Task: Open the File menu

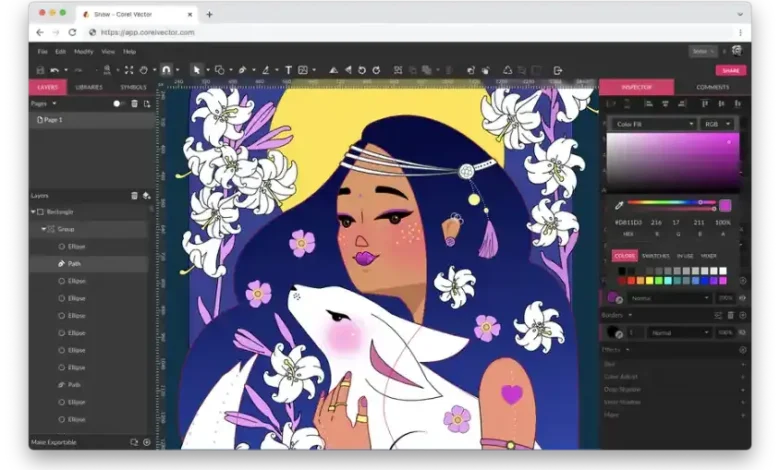Action: click(x=43, y=52)
